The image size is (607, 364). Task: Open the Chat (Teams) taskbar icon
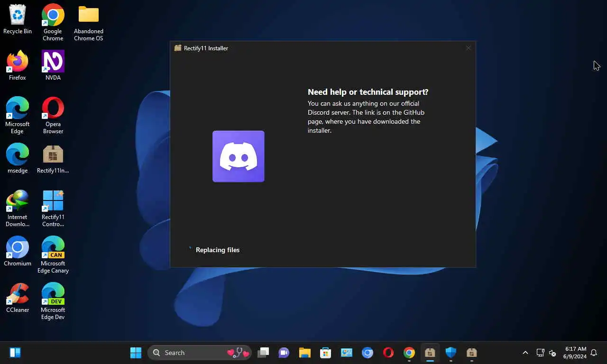[x=284, y=353]
